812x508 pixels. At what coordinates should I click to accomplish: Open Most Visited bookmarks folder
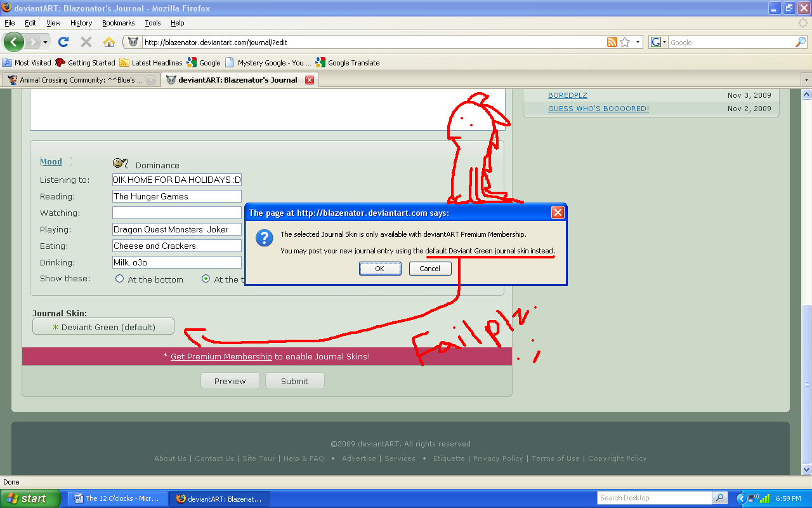click(27, 62)
